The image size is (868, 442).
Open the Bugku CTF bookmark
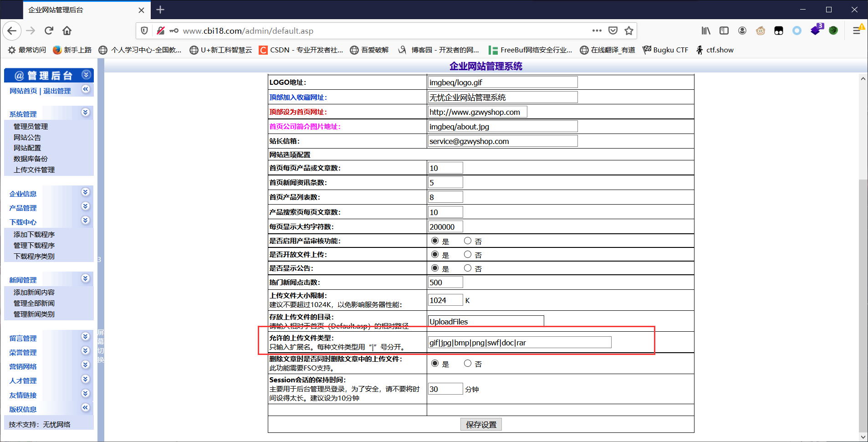click(665, 50)
